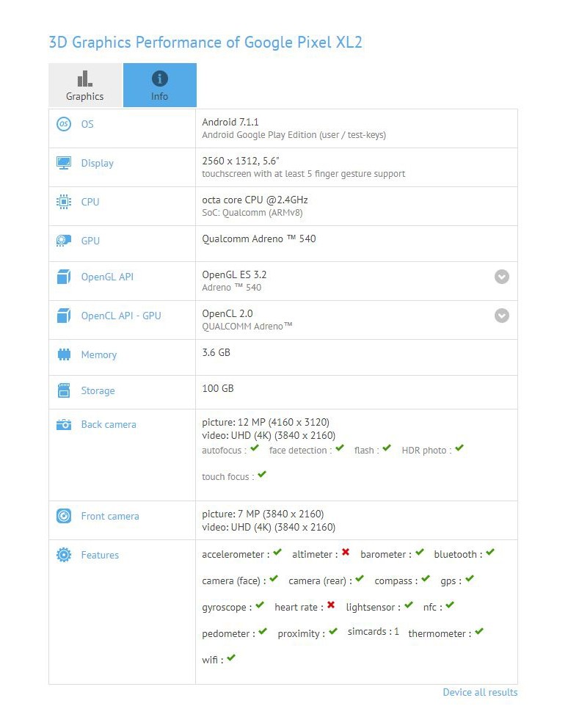Click the Memory chip icon

pyautogui.click(x=64, y=354)
